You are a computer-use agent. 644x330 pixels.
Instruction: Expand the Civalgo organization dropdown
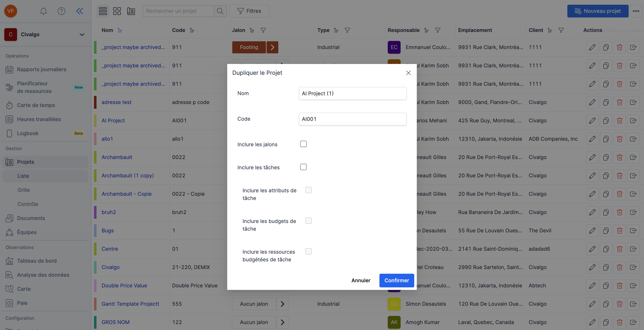point(82,35)
